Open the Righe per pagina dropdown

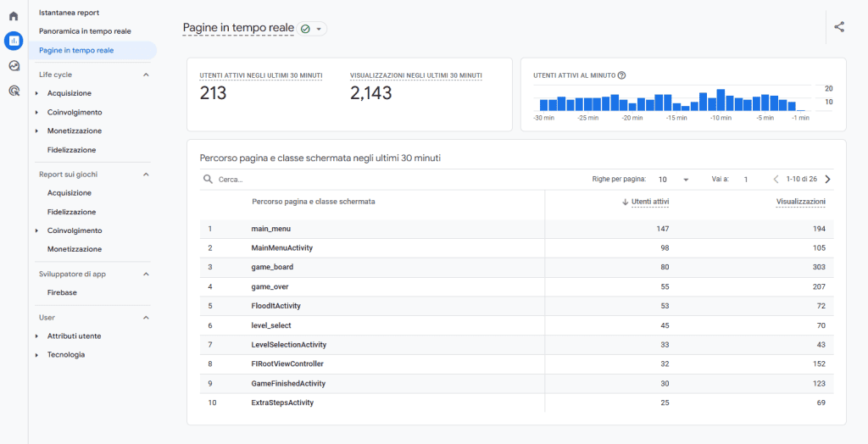[674, 180]
